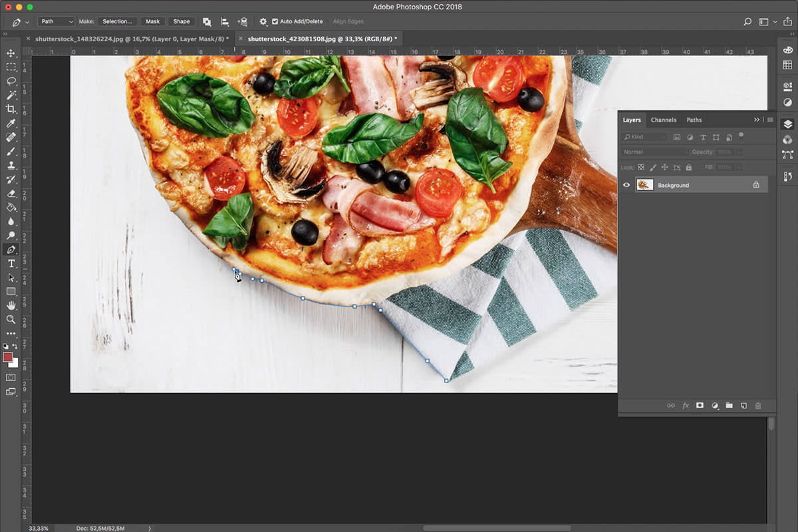The height and width of the screenshot is (532, 798).
Task: Open the Path mode dropdown
Action: click(x=56, y=21)
